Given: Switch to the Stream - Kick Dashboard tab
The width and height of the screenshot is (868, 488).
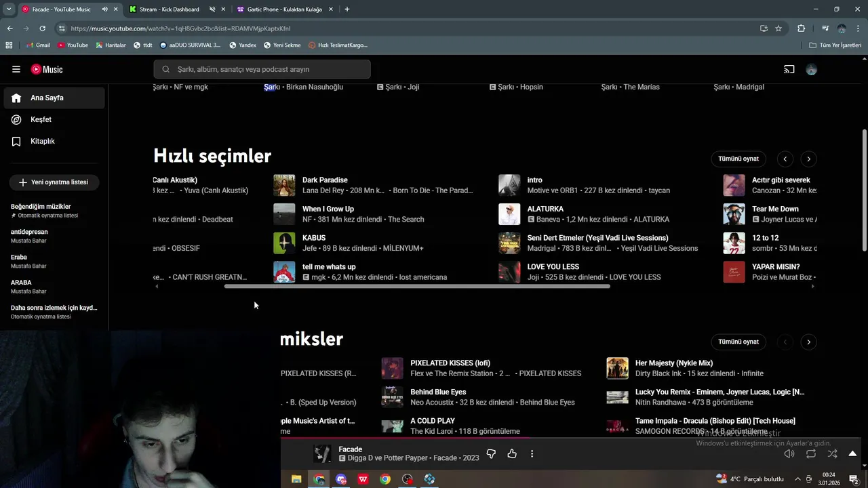Looking at the screenshot, I should [x=170, y=9].
